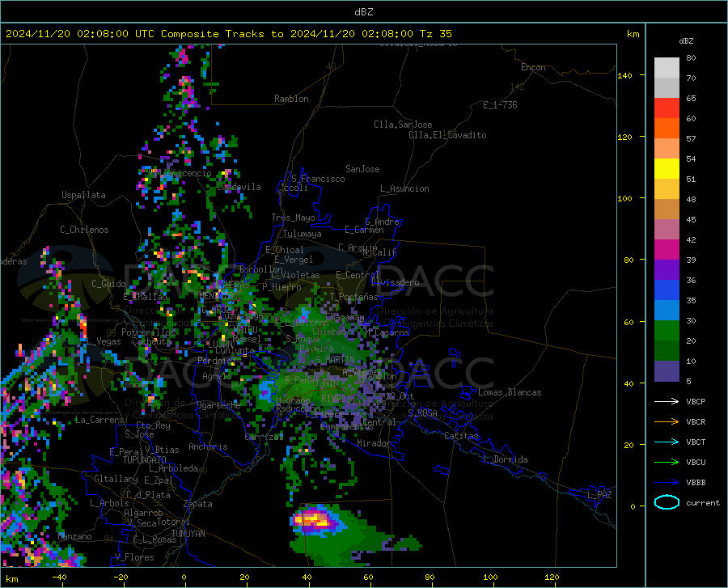Image resolution: width=728 pixels, height=588 pixels.
Task: Click the Capdevila map label
Action: 239,187
